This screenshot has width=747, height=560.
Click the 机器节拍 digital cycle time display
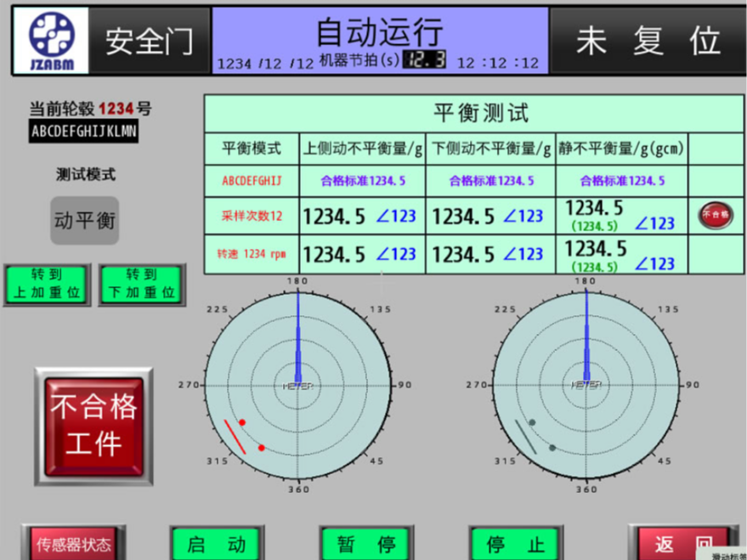click(x=425, y=61)
